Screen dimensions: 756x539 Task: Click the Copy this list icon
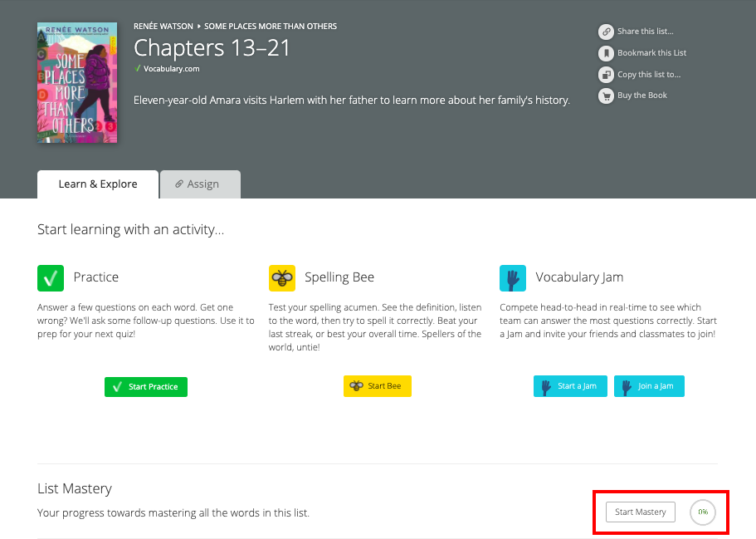pos(606,75)
